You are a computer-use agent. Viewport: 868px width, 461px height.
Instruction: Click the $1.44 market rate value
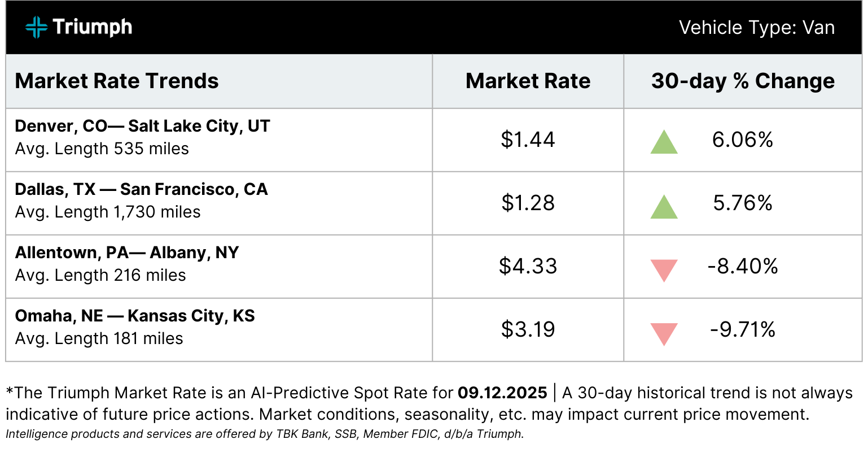click(528, 140)
